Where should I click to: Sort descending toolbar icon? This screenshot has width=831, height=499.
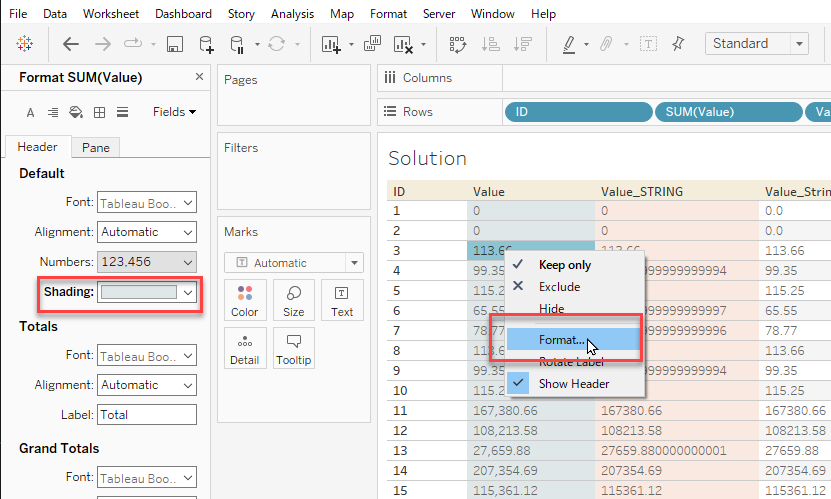click(523, 44)
